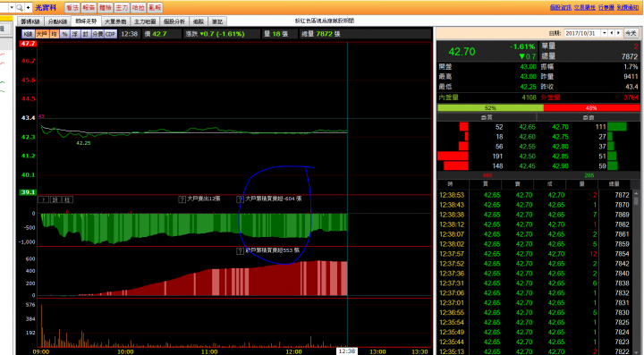Viewport: 644px width, 355px height.
Task: Toggle the 大戶 indicator button
Action: click(x=41, y=34)
